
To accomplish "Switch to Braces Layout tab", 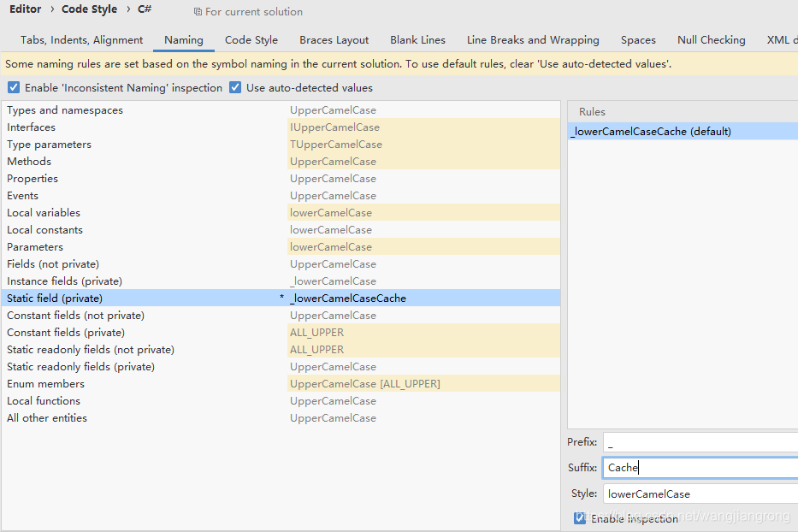I will pos(334,40).
